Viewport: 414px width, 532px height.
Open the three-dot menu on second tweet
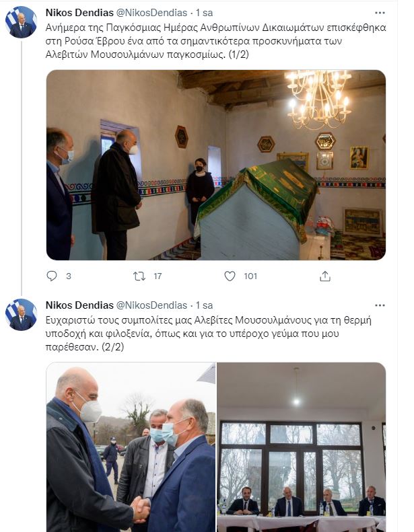380,305
